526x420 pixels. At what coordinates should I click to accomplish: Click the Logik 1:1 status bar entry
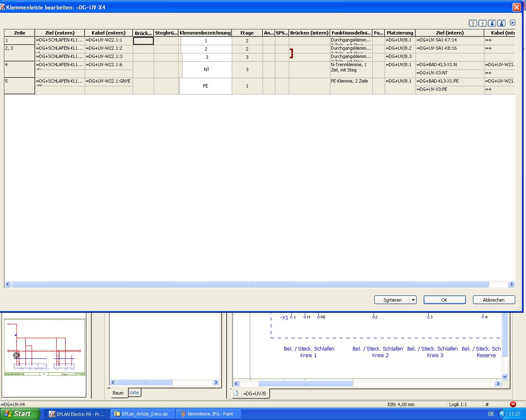click(x=458, y=404)
